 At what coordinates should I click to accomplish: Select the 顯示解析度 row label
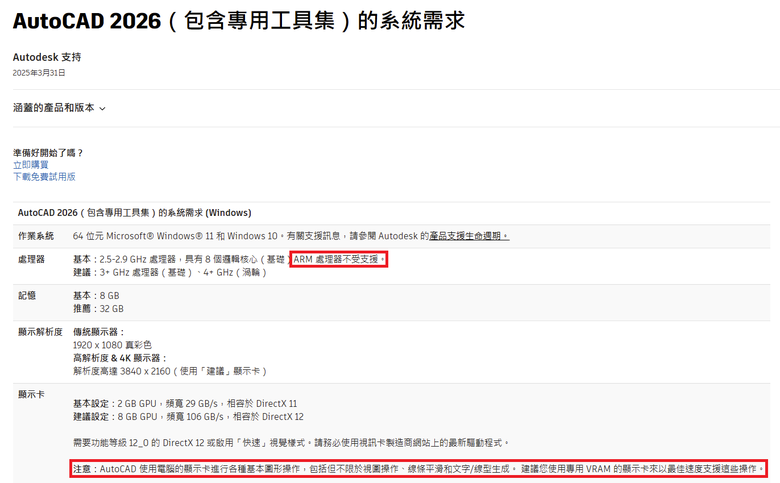pyautogui.click(x=40, y=332)
